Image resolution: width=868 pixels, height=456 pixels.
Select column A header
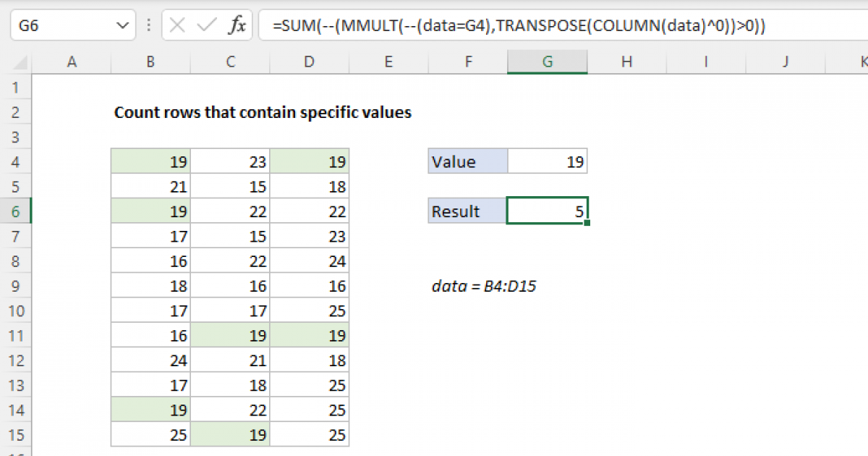pyautogui.click(x=72, y=63)
